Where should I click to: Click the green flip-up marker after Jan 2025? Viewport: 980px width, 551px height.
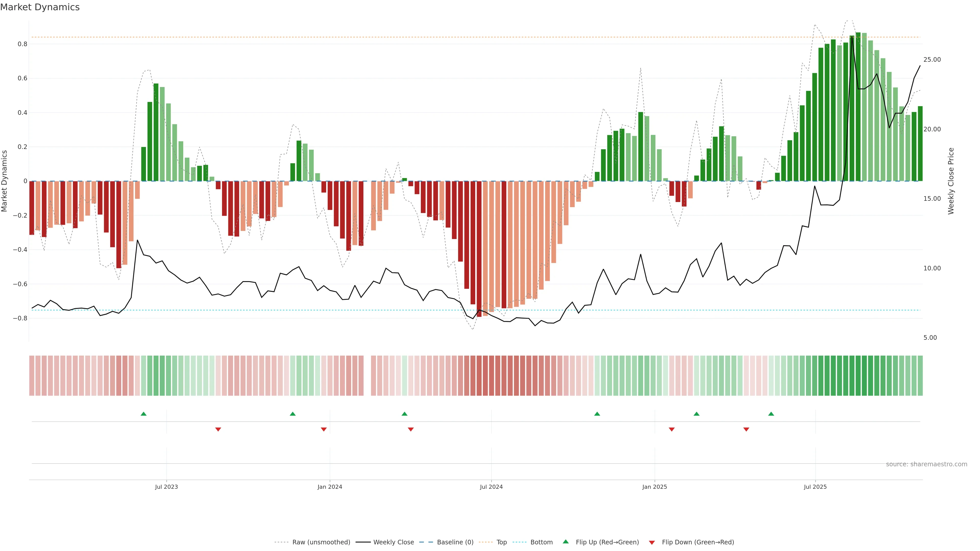pos(696,414)
